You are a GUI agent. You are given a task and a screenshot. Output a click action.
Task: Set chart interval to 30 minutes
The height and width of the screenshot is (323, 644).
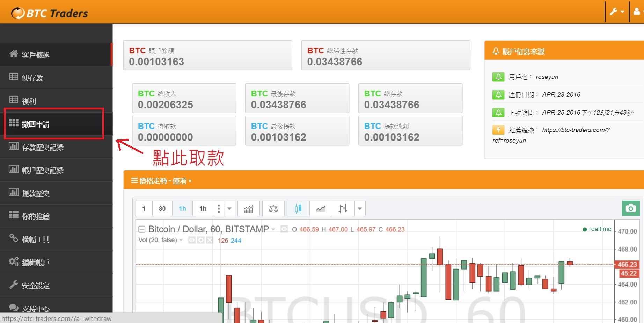162,209
